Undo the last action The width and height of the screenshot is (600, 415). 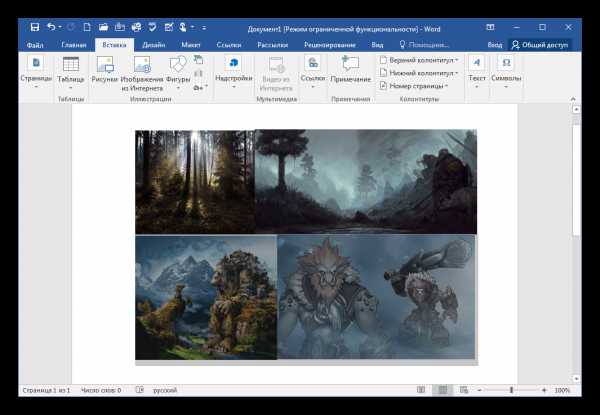[51, 27]
